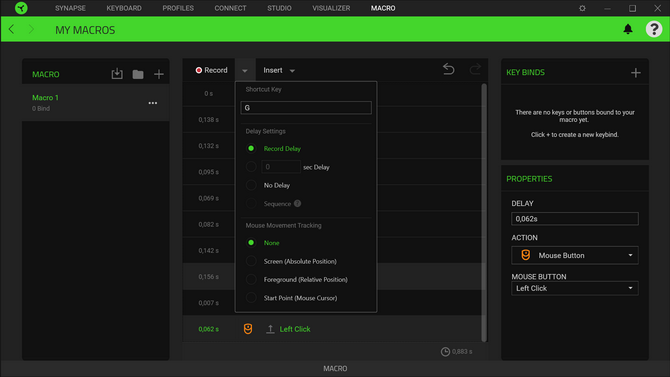This screenshot has width=670, height=377.
Task: Click the Razer logo icon
Action: [21, 8]
